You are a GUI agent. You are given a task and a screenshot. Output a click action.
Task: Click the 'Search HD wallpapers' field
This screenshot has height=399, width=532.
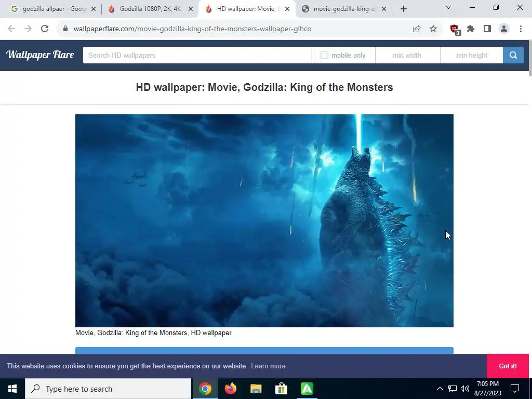pyautogui.click(x=197, y=55)
